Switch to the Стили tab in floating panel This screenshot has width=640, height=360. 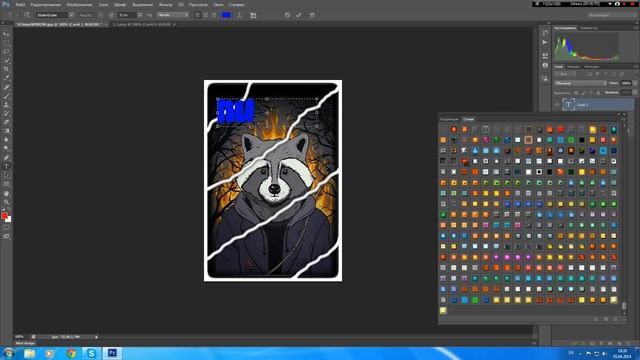(469, 119)
